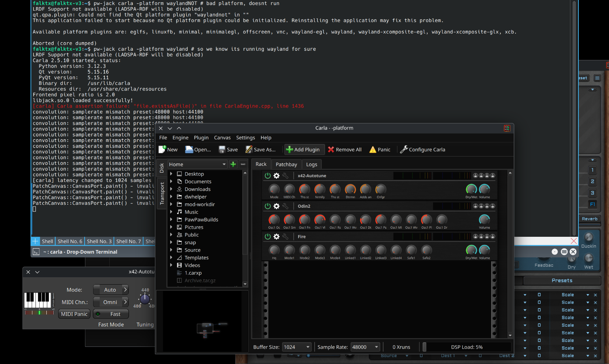
Task: Click the Odin2 wrench edit icon
Action: point(286,206)
